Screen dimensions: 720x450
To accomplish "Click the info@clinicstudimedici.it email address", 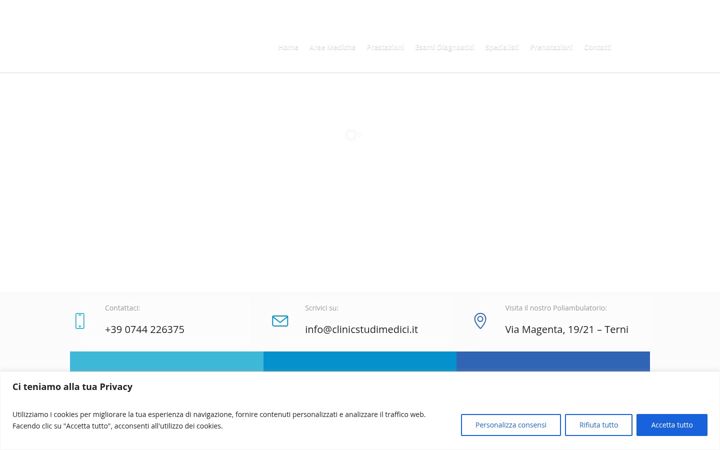I will (x=361, y=329).
